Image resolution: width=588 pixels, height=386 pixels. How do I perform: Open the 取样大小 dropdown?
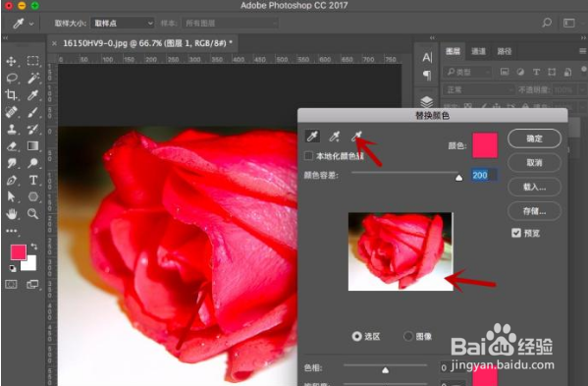click(x=123, y=24)
